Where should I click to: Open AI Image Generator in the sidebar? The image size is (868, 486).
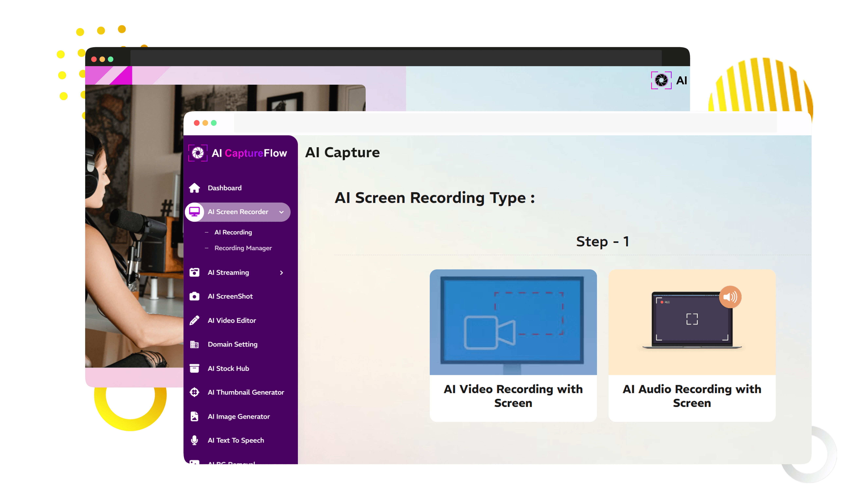(239, 417)
